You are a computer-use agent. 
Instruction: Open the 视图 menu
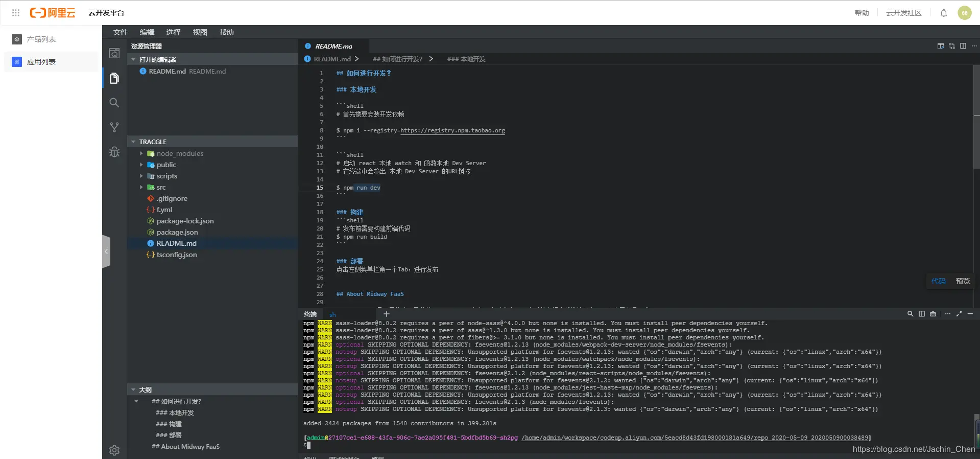pos(200,32)
